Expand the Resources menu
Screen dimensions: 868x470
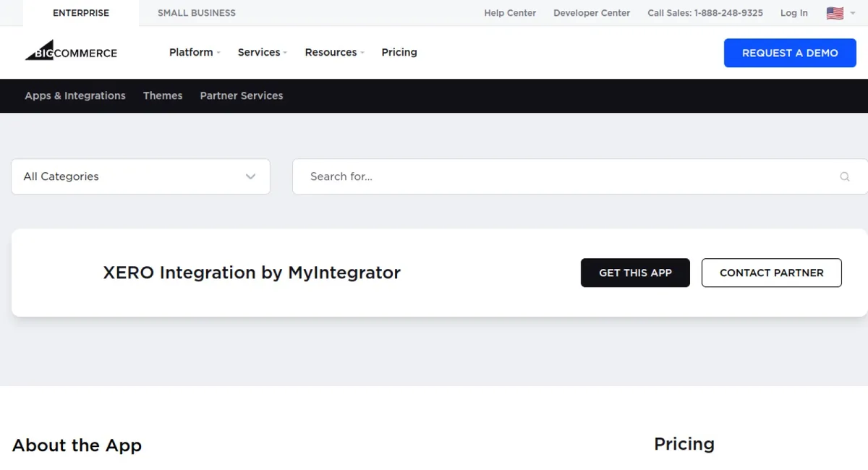click(331, 52)
